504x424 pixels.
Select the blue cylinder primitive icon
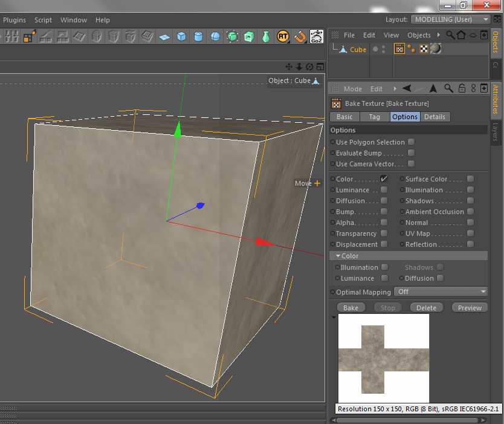[198, 37]
